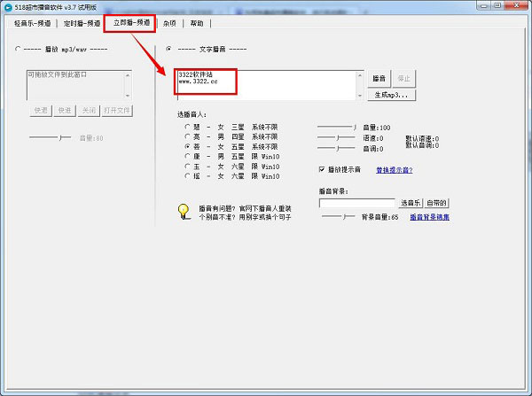
Task: Open the 帮助 tab
Action: (196, 23)
